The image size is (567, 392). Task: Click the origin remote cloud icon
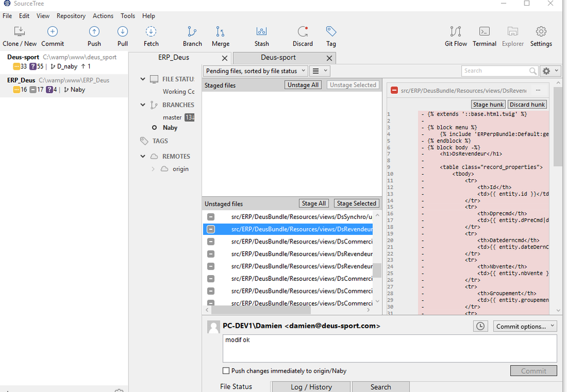tap(165, 168)
